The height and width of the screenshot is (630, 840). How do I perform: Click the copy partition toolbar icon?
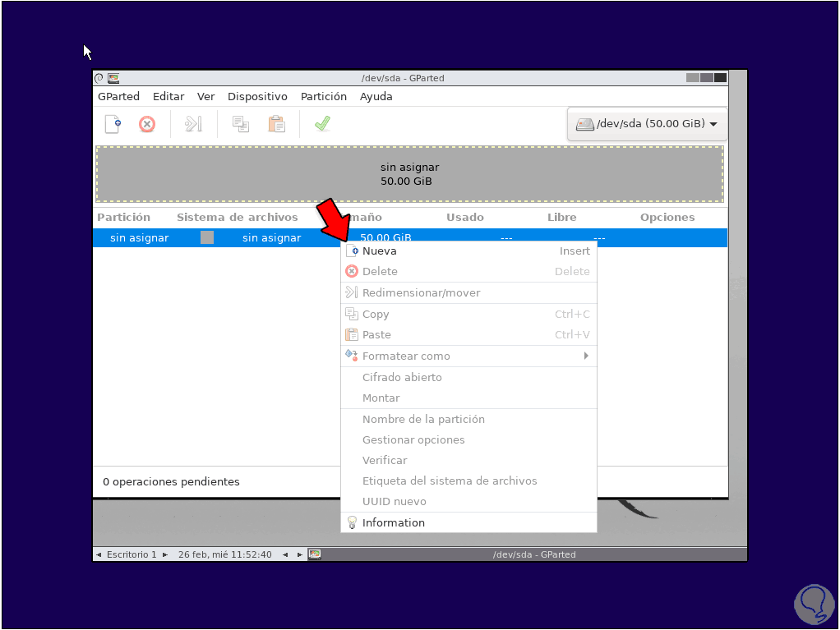pyautogui.click(x=241, y=124)
